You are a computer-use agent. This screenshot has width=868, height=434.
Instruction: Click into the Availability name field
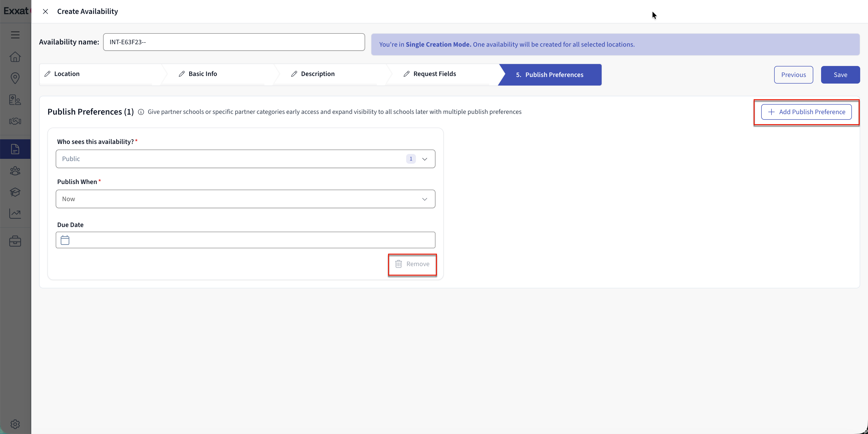(234, 43)
